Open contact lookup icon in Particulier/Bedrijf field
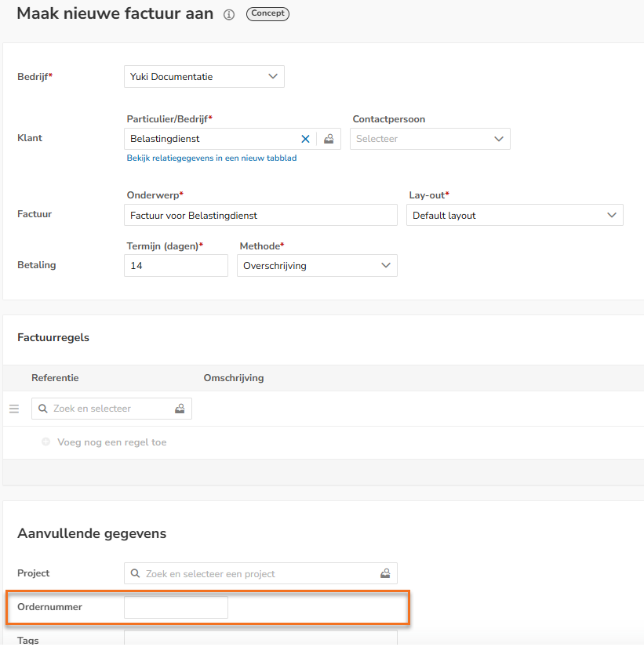The width and height of the screenshot is (644, 647). point(329,139)
